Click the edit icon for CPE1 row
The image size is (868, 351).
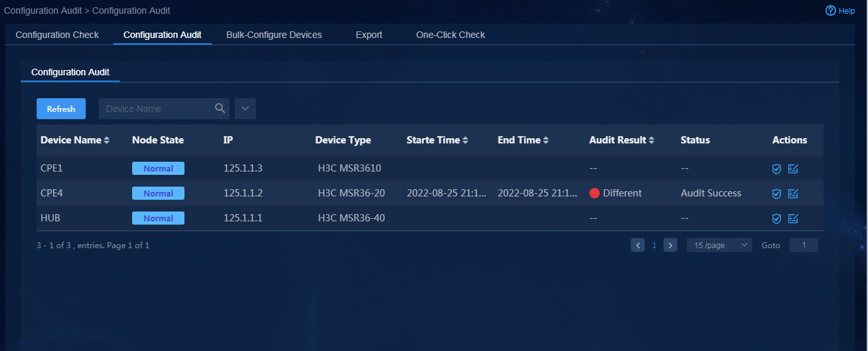pos(793,169)
